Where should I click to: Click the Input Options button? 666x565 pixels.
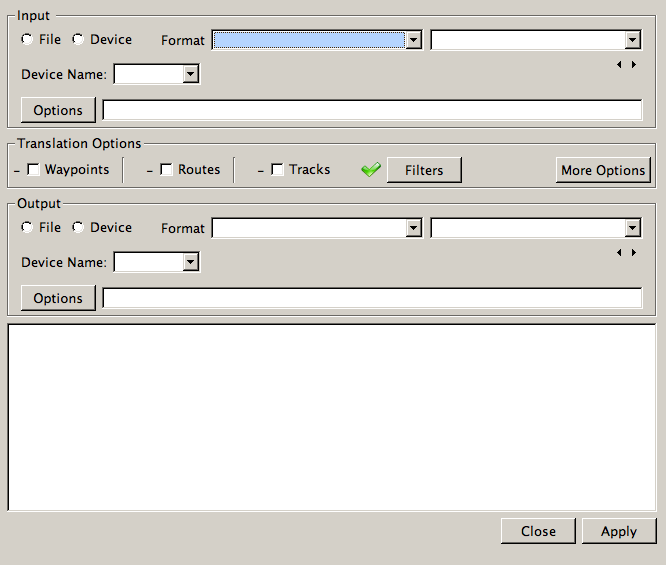tap(58, 110)
